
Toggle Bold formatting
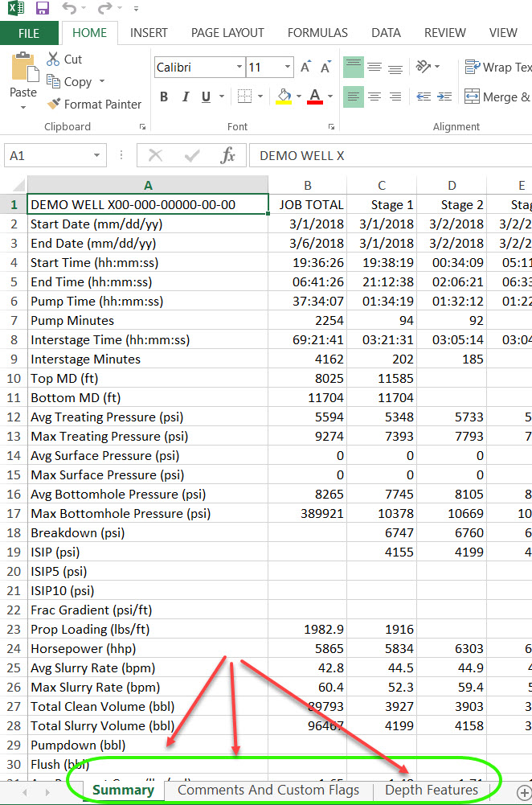click(x=164, y=97)
